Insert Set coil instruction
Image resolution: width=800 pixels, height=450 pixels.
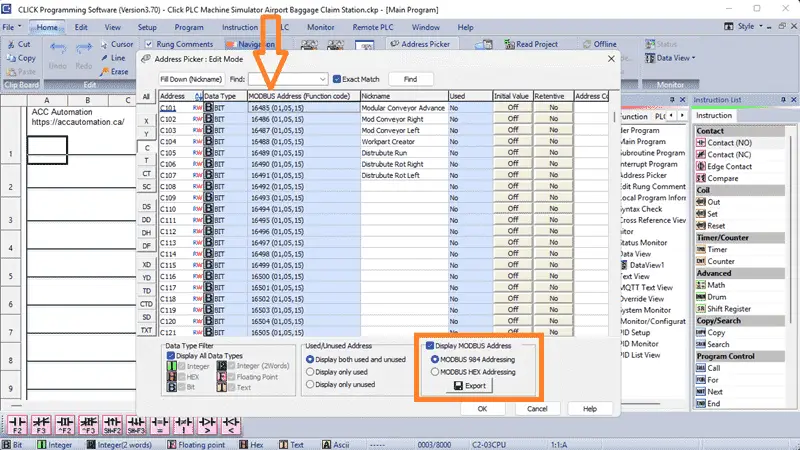tap(707, 214)
